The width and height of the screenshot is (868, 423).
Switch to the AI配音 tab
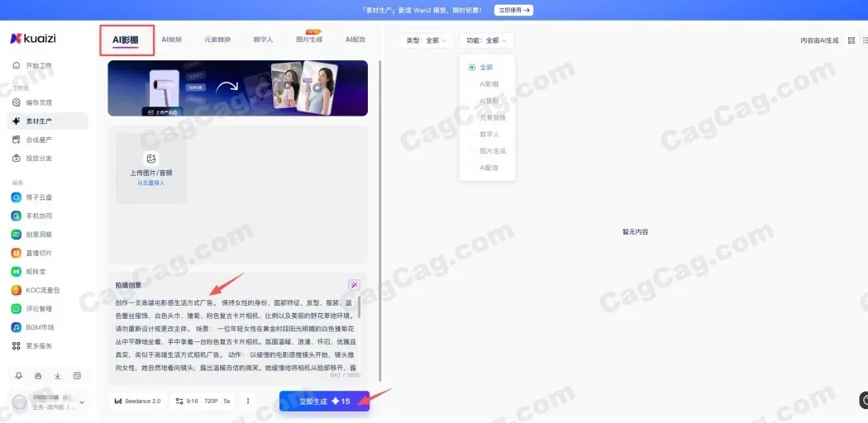click(355, 40)
